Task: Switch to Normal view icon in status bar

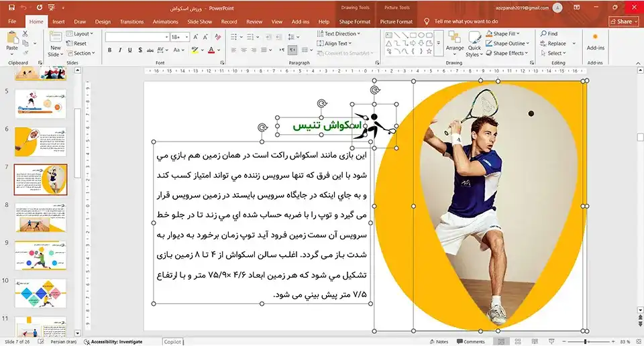Action: [x=501, y=341]
